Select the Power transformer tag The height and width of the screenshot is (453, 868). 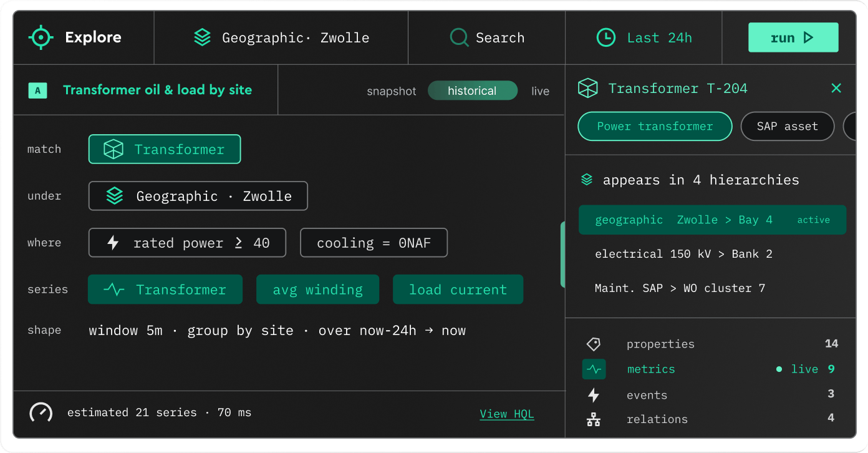(x=655, y=126)
